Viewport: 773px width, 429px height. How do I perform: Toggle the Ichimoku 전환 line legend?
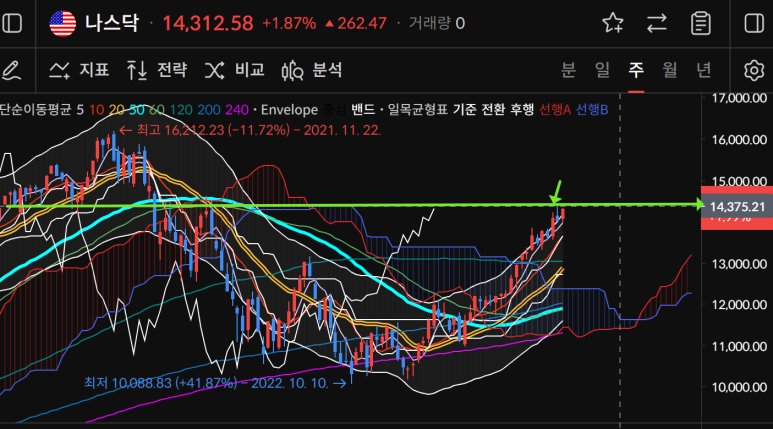click(493, 109)
